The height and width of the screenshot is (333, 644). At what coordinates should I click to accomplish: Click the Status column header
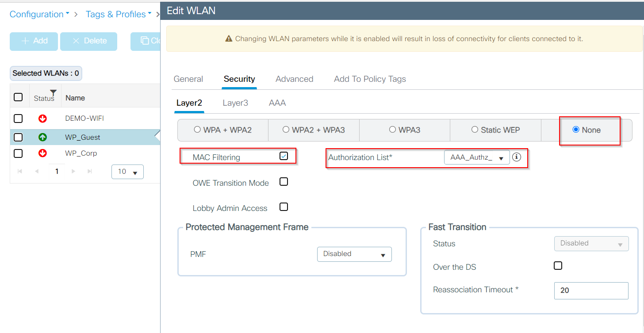(x=44, y=98)
